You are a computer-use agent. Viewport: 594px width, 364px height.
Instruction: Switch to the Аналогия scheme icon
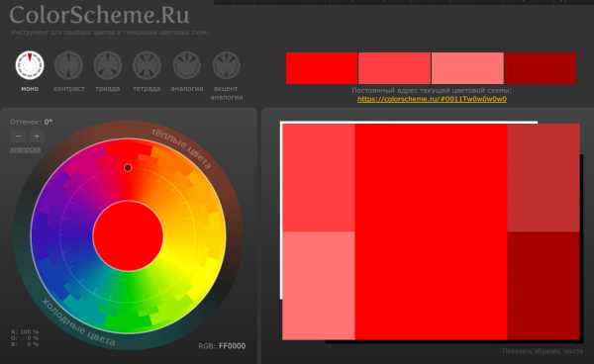click(x=187, y=65)
